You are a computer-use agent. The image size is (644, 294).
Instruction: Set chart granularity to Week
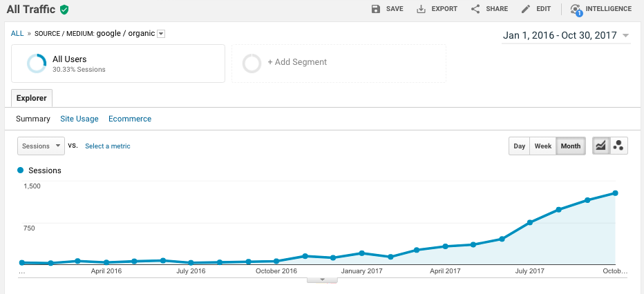[542, 146]
